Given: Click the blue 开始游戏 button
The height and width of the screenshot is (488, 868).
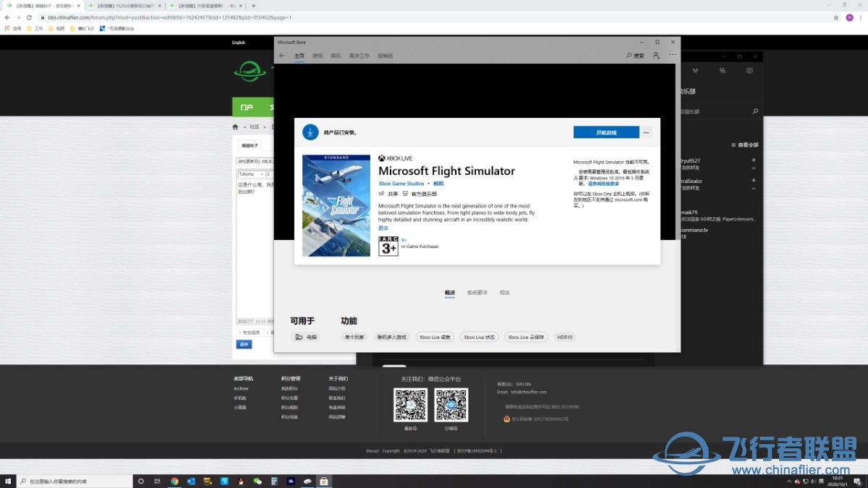Looking at the screenshot, I should click(606, 132).
